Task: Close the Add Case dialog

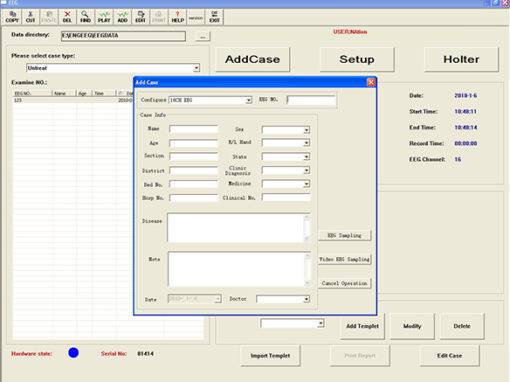Action: [x=371, y=82]
